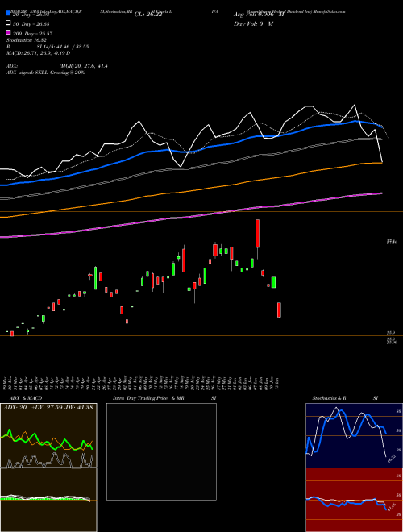This screenshot has height=532, width=403.
Task: Select the ADX signal: SELL text line
Action: click(x=46, y=73)
